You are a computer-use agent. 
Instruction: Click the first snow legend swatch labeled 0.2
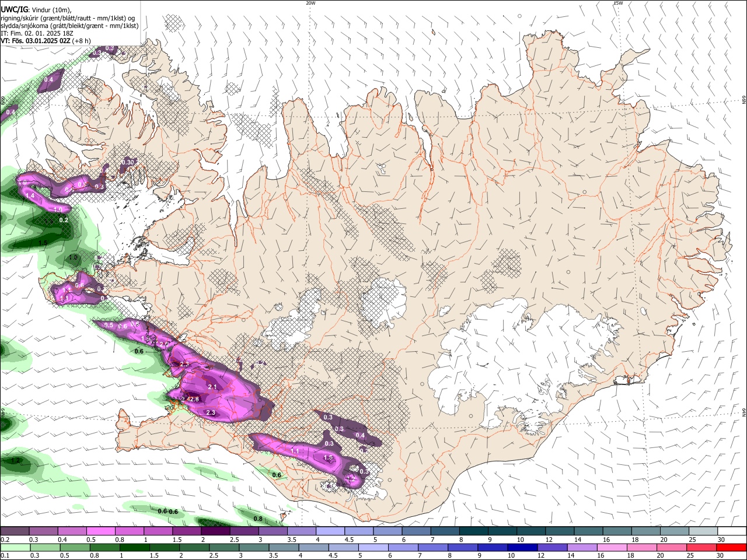[15, 531]
